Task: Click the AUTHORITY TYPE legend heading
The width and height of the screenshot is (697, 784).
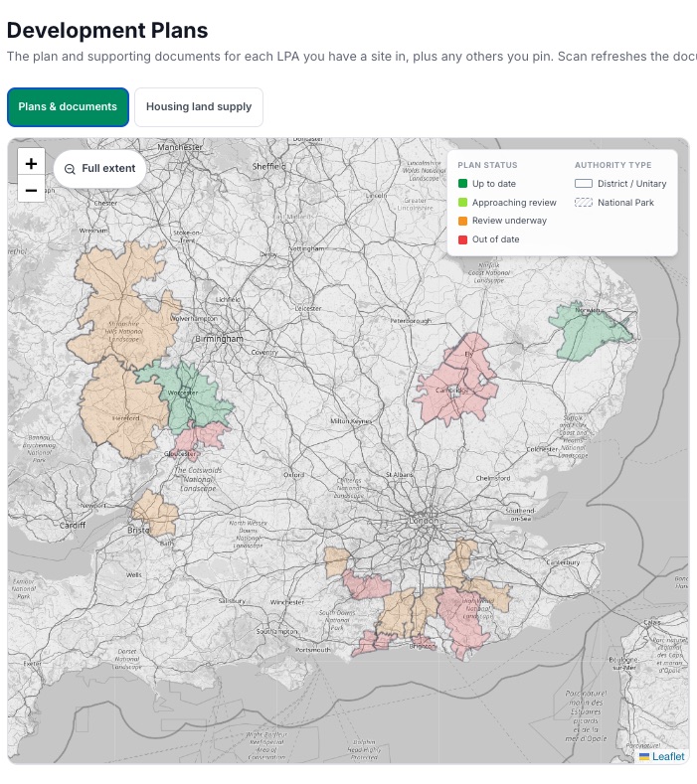Action: pyautogui.click(x=612, y=165)
